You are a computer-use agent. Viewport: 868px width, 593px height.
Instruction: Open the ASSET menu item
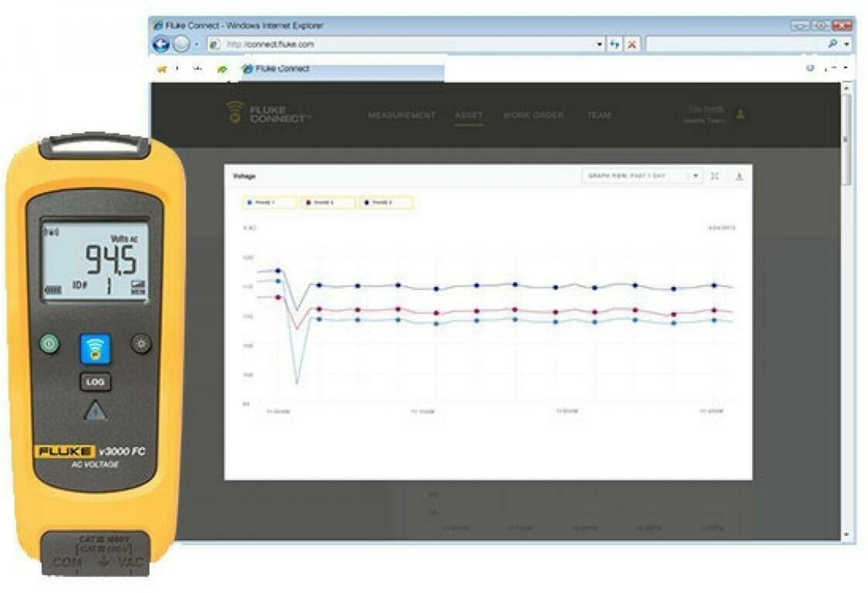click(468, 115)
